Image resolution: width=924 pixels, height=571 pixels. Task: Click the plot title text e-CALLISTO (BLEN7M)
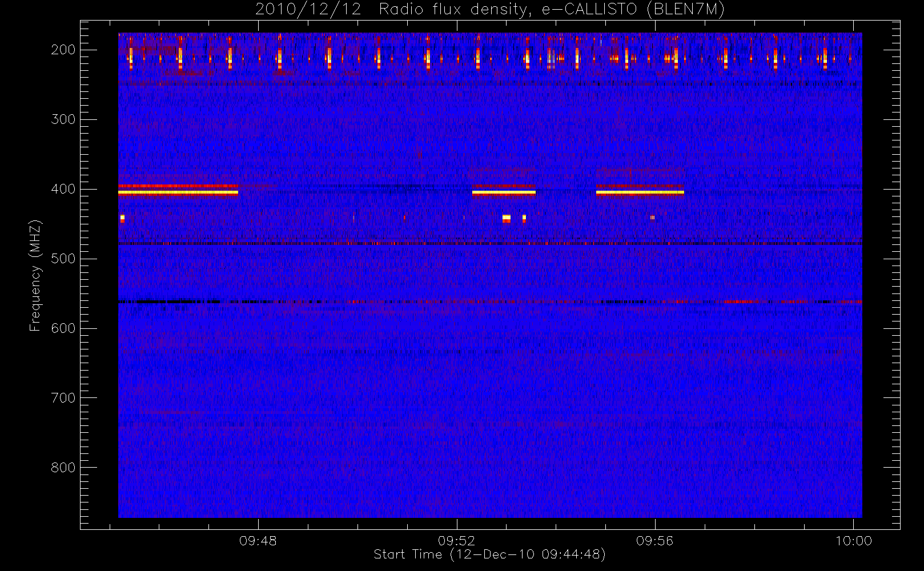pyautogui.click(x=633, y=10)
